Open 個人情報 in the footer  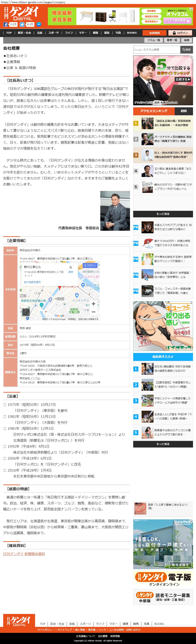click(80, 630)
